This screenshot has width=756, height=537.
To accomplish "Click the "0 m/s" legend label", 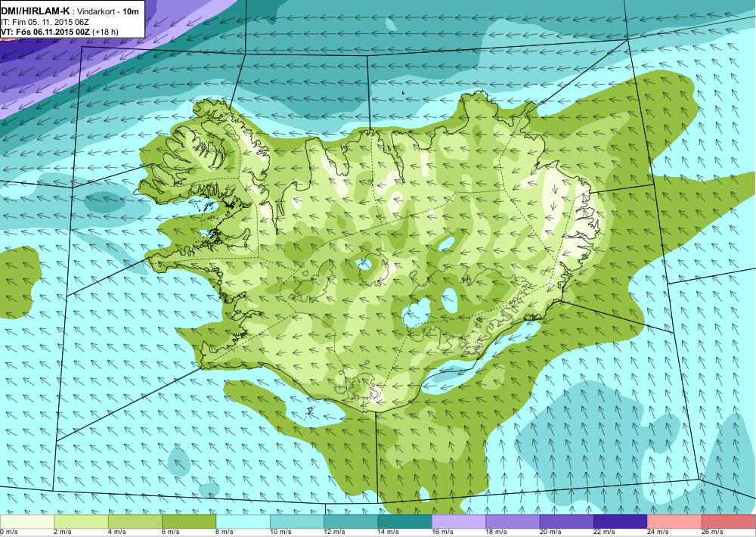I will [9, 532].
